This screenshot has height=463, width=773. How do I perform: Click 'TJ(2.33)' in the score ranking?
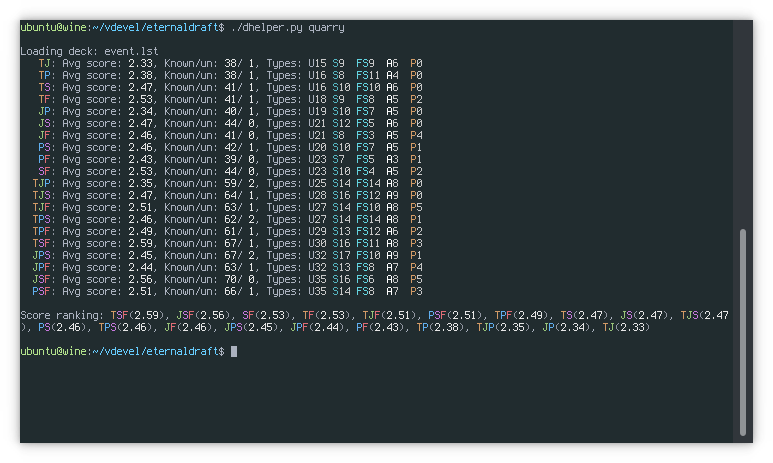627,327
